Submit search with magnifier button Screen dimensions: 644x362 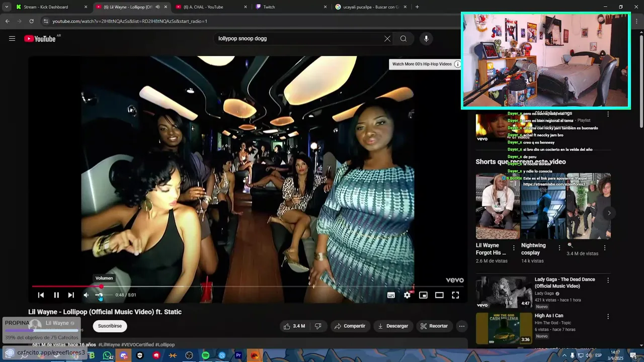point(404,39)
